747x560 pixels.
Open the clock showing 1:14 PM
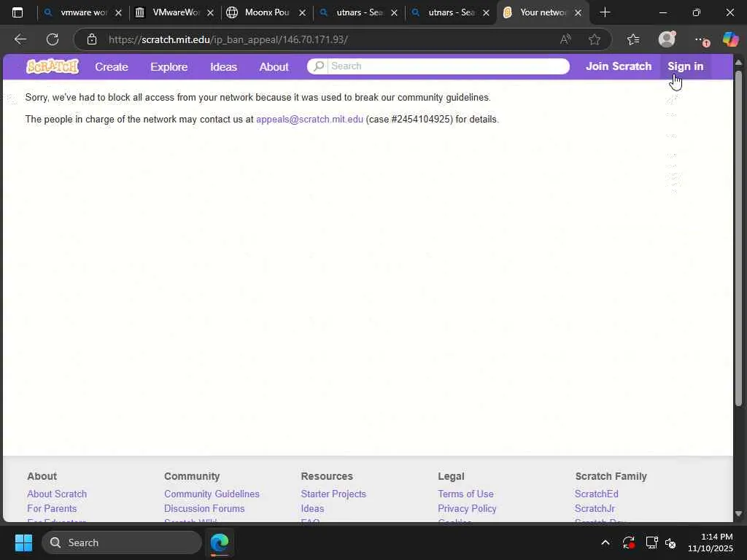[x=710, y=542]
